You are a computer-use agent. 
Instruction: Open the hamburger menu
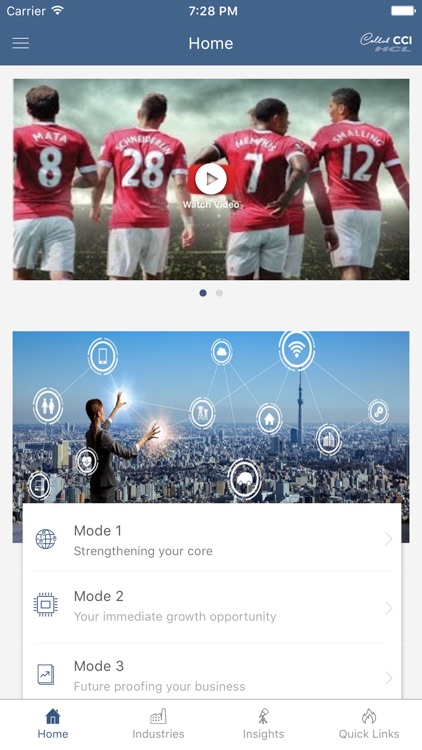21,43
